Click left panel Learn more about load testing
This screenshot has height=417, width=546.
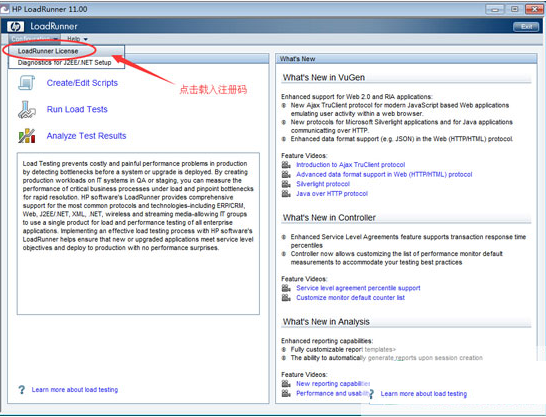click(75, 390)
